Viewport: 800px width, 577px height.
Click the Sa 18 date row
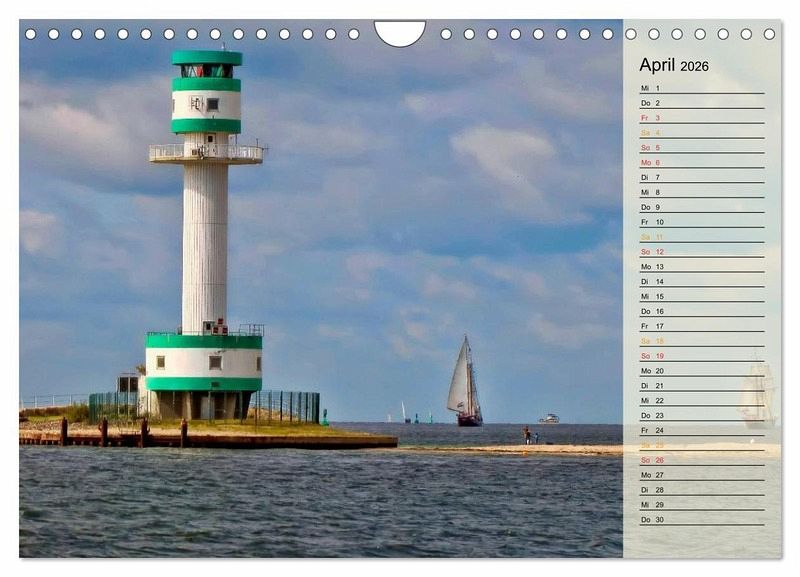[x=700, y=341]
